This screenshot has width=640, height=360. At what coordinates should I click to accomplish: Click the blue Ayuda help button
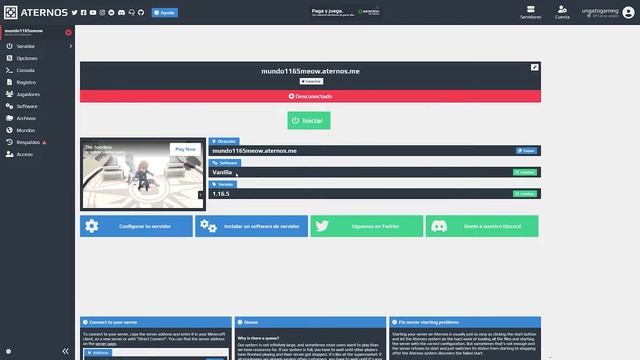[164, 13]
